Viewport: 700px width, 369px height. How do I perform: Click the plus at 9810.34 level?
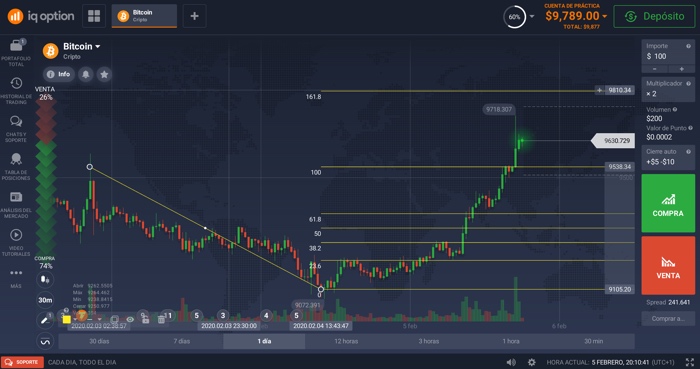(599, 90)
